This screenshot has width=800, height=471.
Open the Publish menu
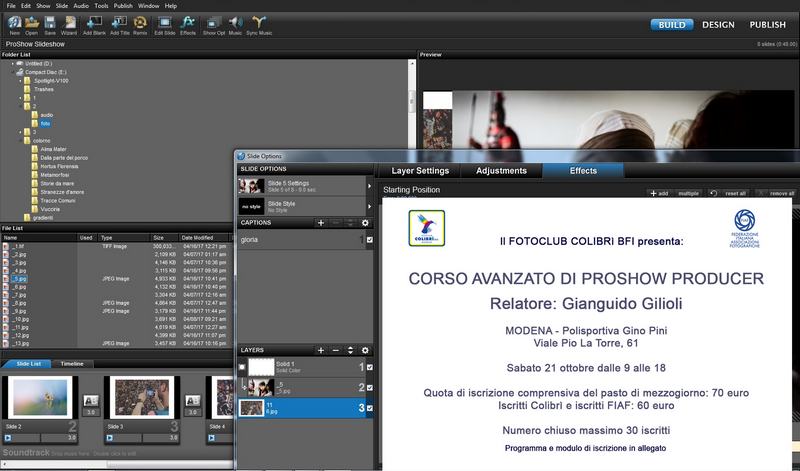[x=123, y=6]
